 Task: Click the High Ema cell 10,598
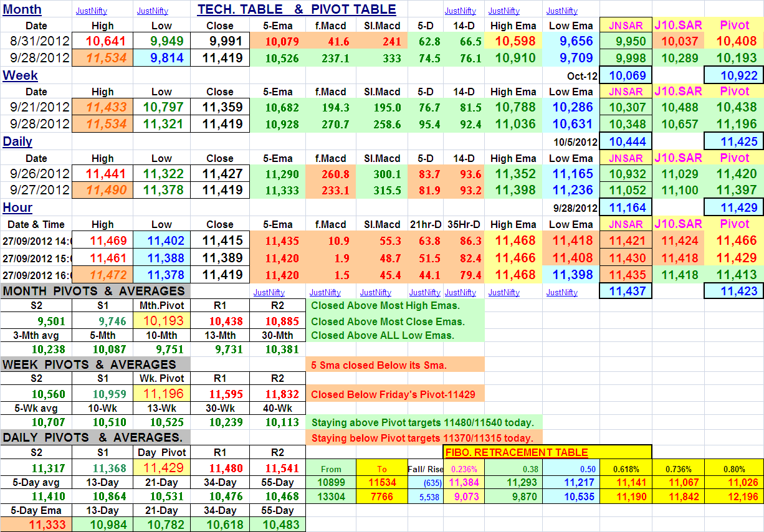pos(513,42)
